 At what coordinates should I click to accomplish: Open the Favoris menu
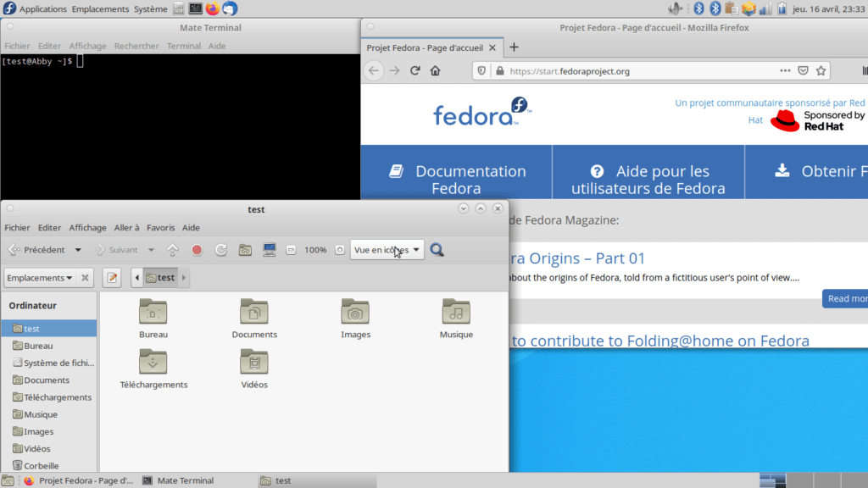pos(160,227)
